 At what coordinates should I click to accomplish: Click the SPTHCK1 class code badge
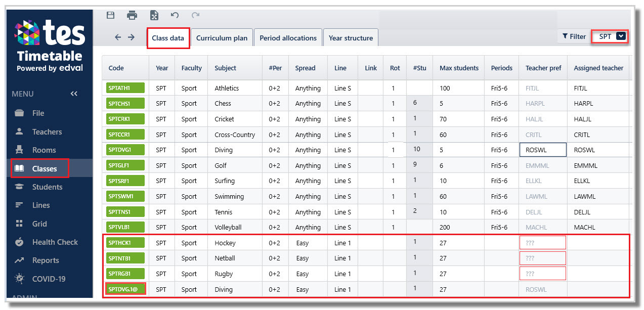coord(125,243)
